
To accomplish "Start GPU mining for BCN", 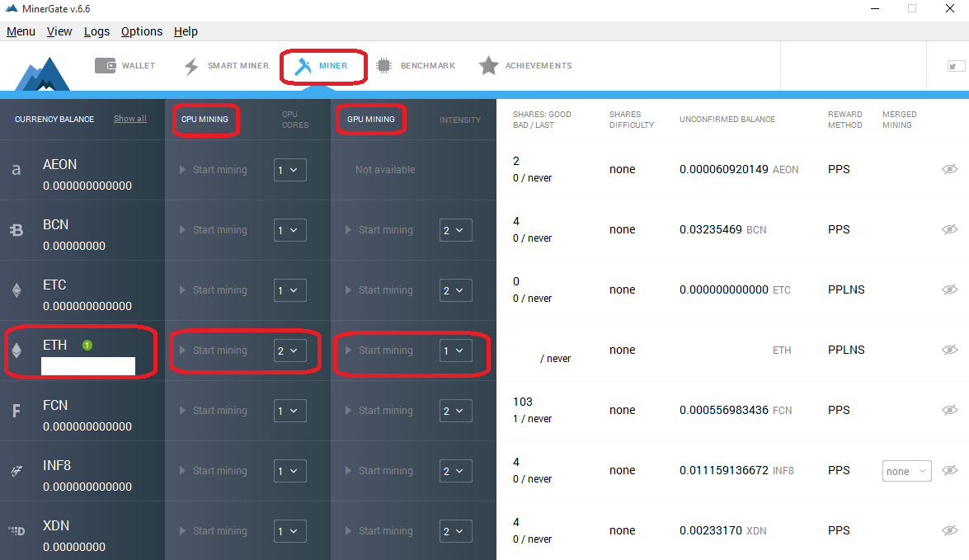I will [x=379, y=230].
